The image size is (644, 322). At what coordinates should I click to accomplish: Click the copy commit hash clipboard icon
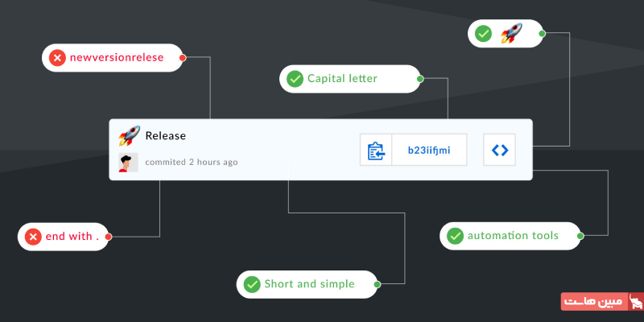(376, 151)
